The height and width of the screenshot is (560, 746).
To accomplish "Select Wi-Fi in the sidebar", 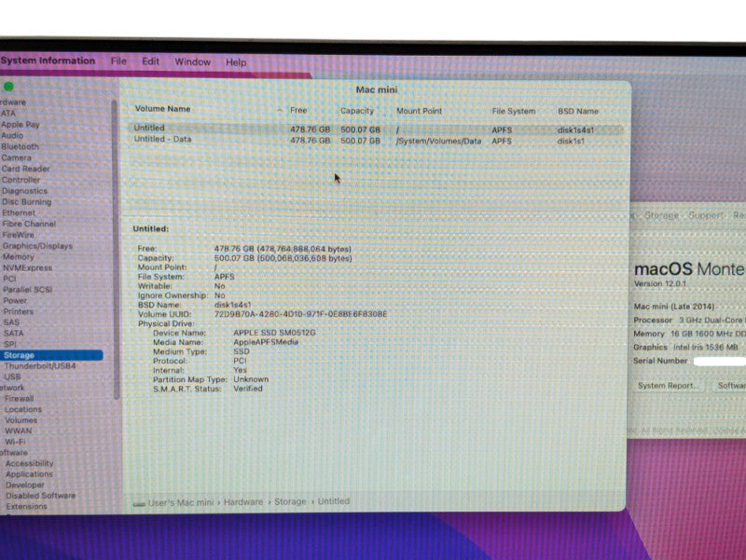I will [x=15, y=442].
